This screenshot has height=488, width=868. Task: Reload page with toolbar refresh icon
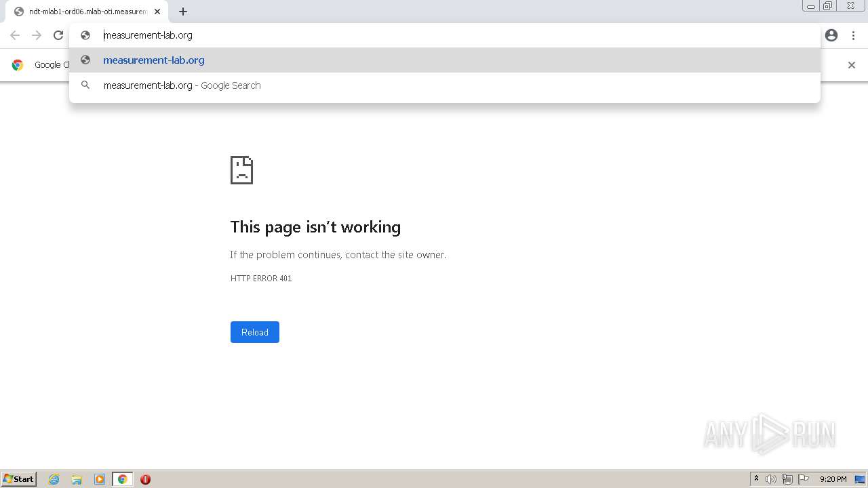coord(58,35)
